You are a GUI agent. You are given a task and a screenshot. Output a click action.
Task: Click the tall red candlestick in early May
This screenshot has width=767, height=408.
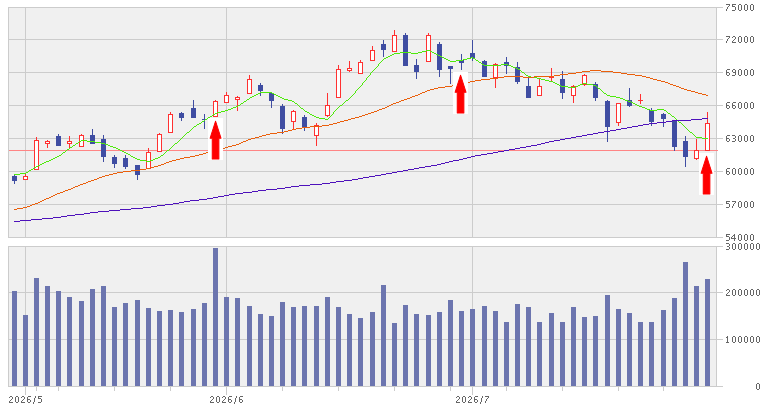click(x=36, y=154)
